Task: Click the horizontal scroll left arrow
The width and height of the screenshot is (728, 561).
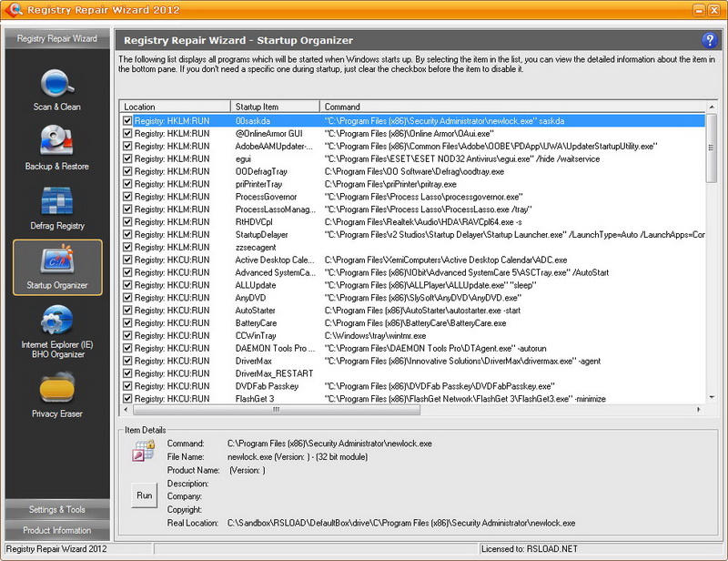Action: pos(126,410)
